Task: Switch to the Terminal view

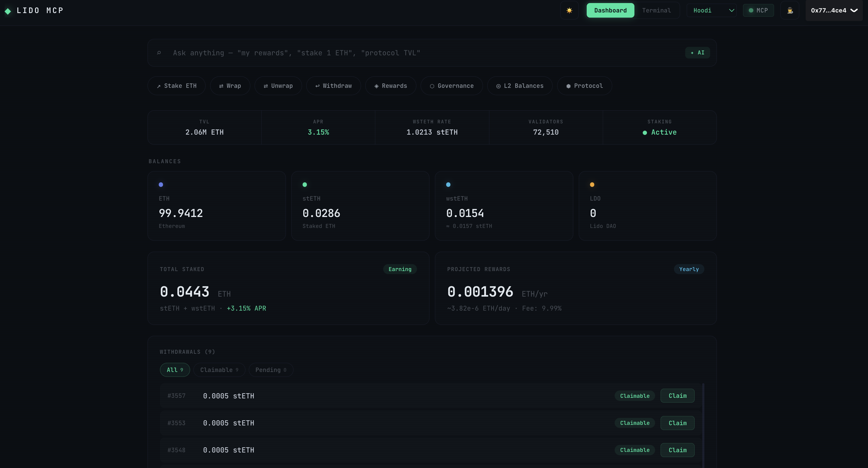Action: pos(656,10)
